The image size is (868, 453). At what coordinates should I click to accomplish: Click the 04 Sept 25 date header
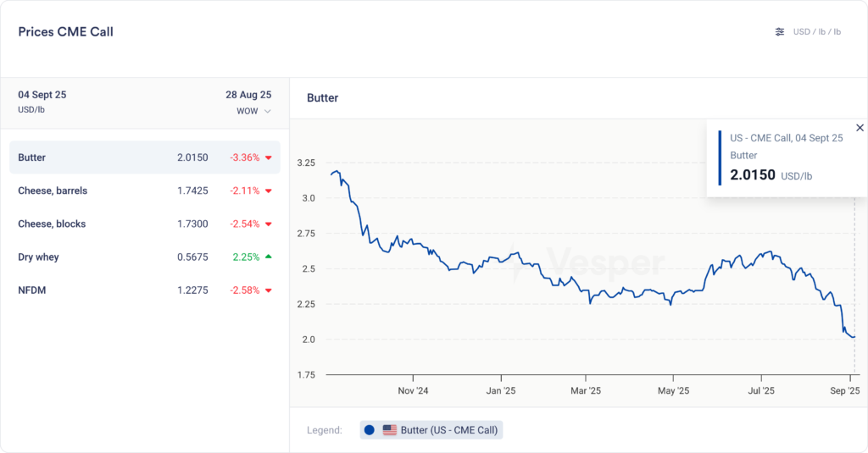pos(42,95)
